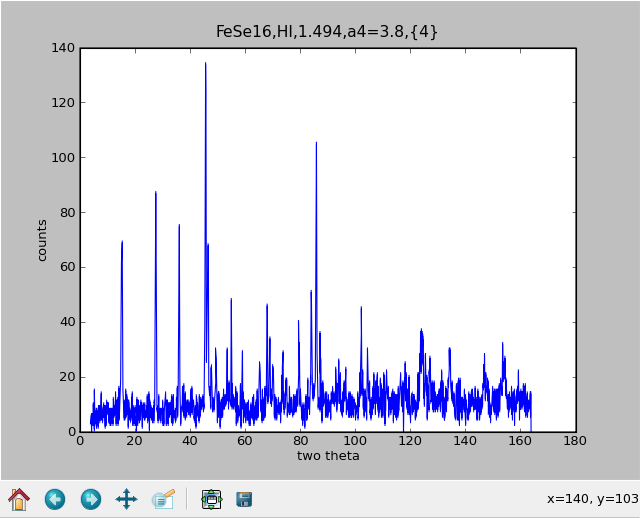Image resolution: width=640 pixels, height=518 pixels.
Task: Reset the plot with the Home icon
Action: [19, 499]
